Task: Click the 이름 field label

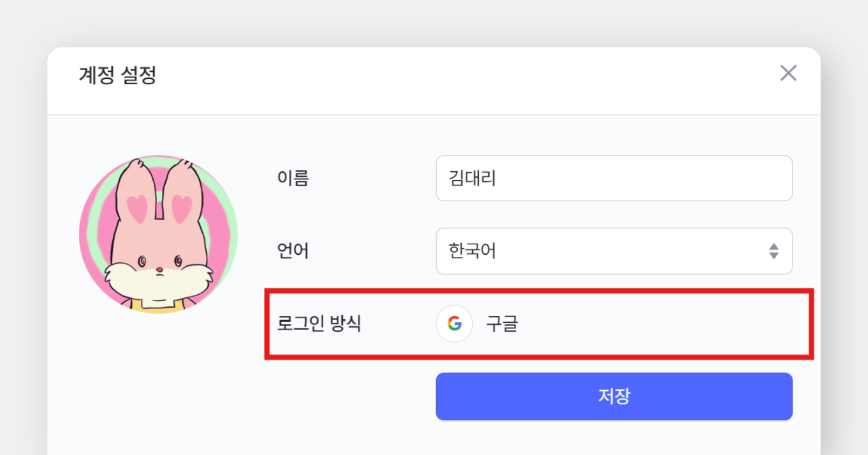Action: click(x=293, y=178)
